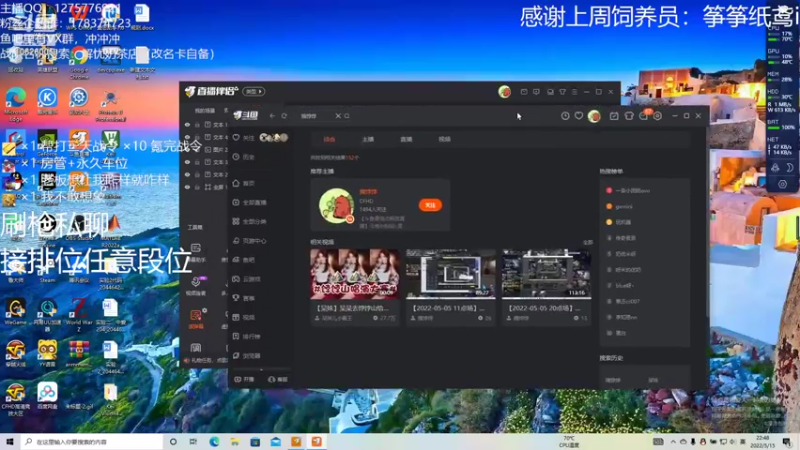Open the skin shirt icon in 直播伴侣 title bar
Screen dimensions: 800x450
562,92
